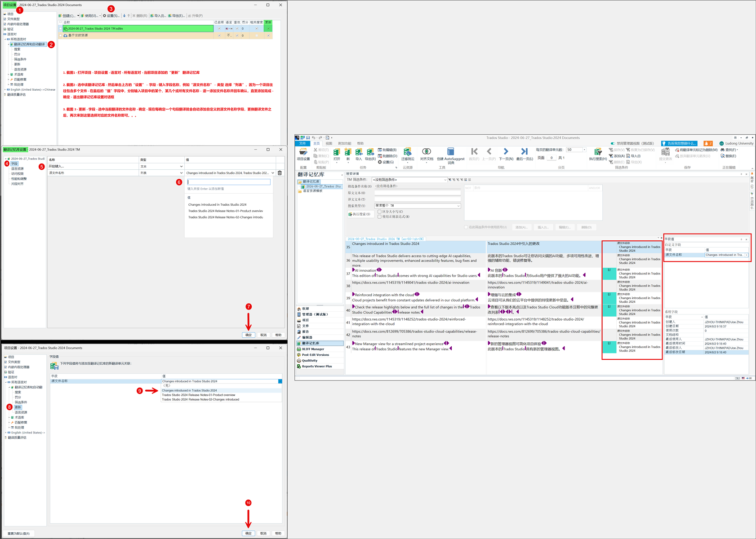Click 执行搜索(H) ribbon icon
The width and height of the screenshot is (756, 539).
coord(598,155)
